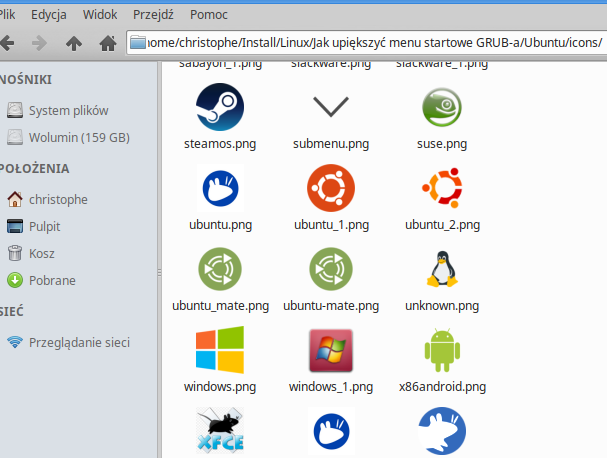Select the steamos.png Steam icon
This screenshot has height=458, width=607.
(x=220, y=107)
